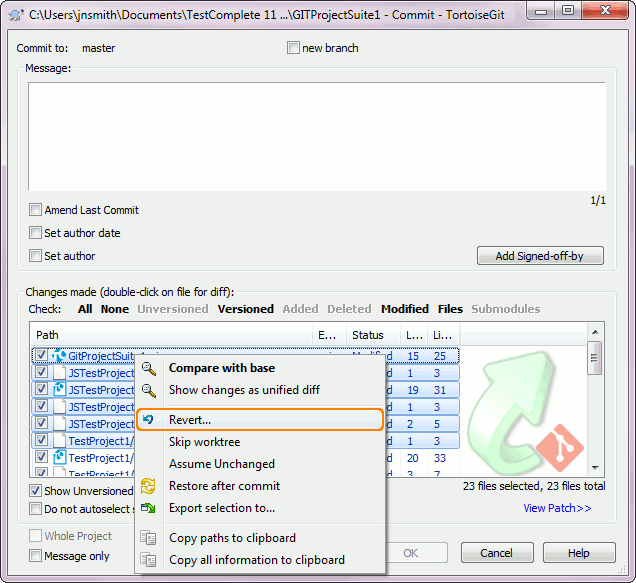The height and width of the screenshot is (583, 636).
Task: Click the GitProjectSuite file type icon
Action: [x=59, y=355]
